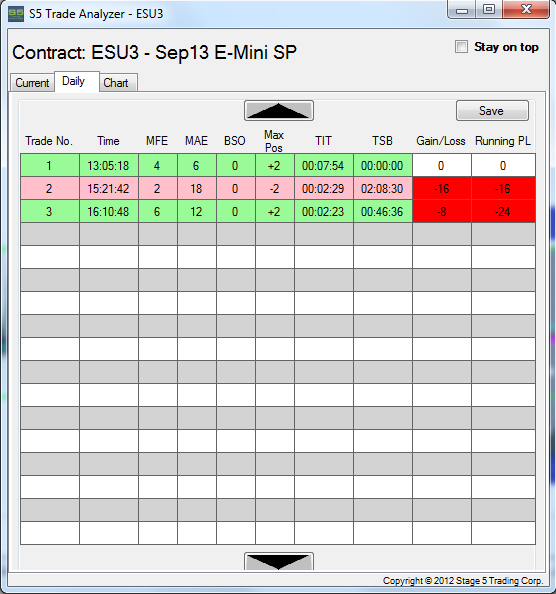The height and width of the screenshot is (594, 556).
Task: Click the Time column header
Action: pos(108,141)
